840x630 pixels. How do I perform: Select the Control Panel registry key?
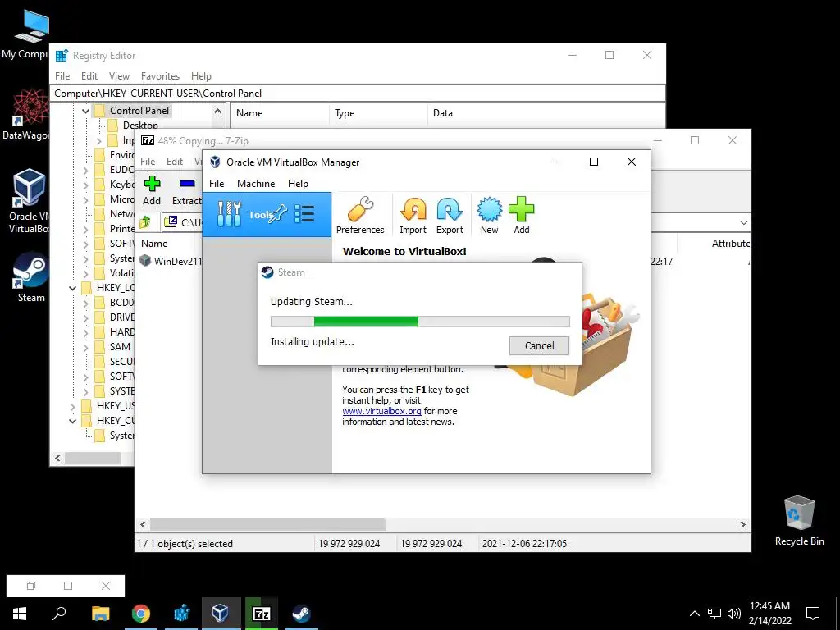(x=139, y=111)
